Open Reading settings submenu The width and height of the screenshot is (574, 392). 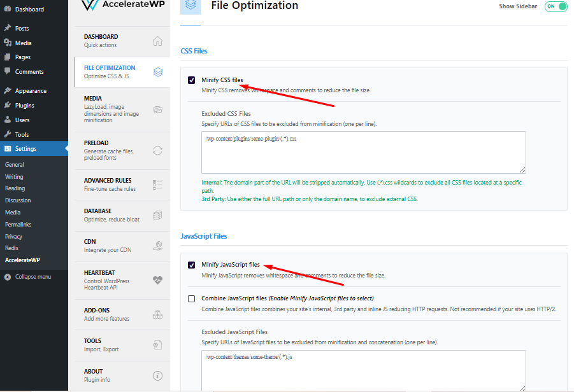point(15,188)
